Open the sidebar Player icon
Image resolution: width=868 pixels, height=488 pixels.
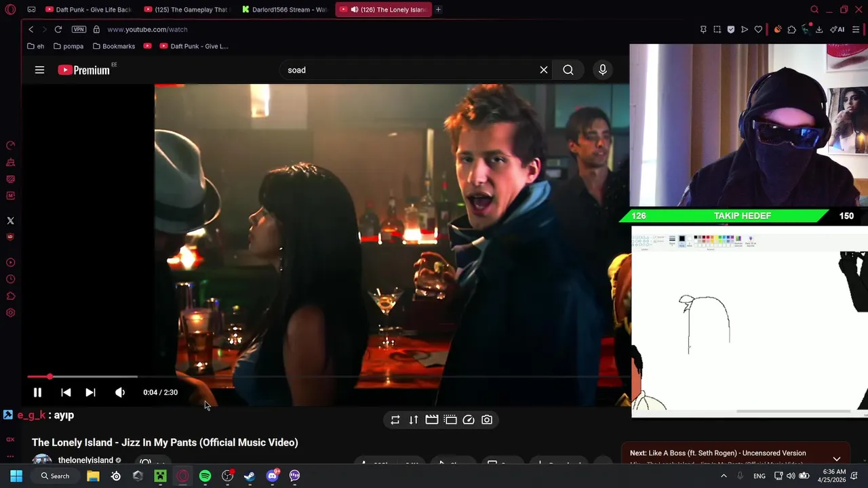(x=10, y=262)
